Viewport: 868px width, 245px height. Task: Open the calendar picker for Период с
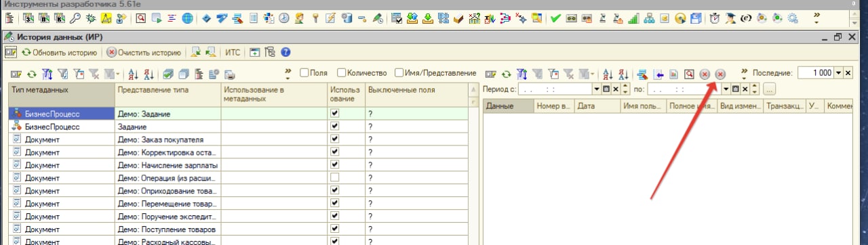tap(606, 89)
